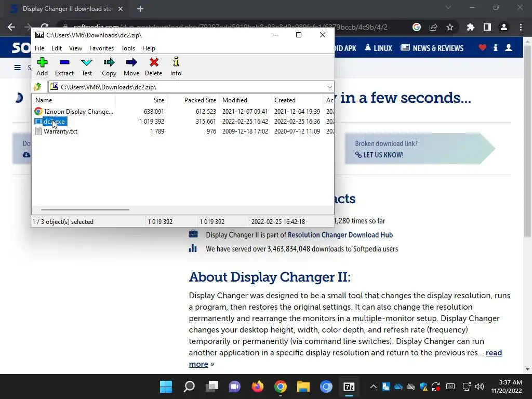Screen dimensions: 532x399
Task: Open the Tools menu in 7-Zip
Action: coord(128,48)
